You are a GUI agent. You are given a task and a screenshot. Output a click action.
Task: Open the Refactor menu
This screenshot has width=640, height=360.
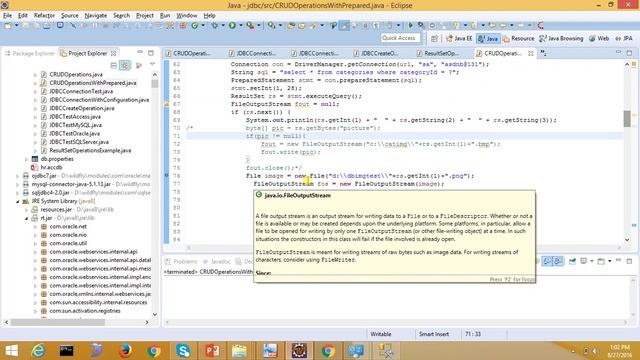44,16
